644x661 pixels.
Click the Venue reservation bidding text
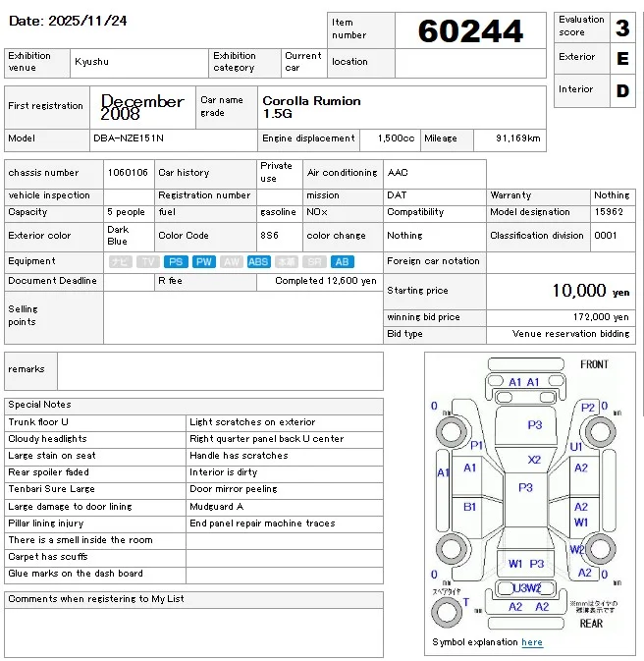click(570, 334)
